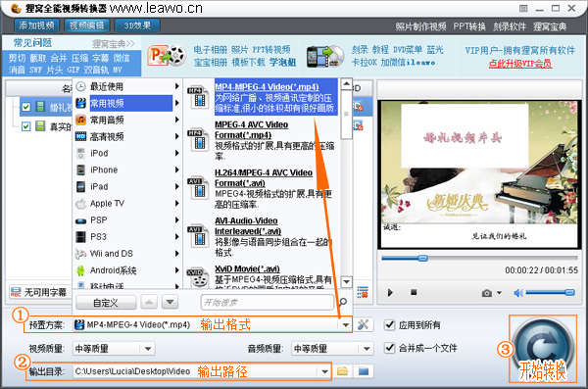Click the PowerPoint film reel banner icon

tap(167, 56)
